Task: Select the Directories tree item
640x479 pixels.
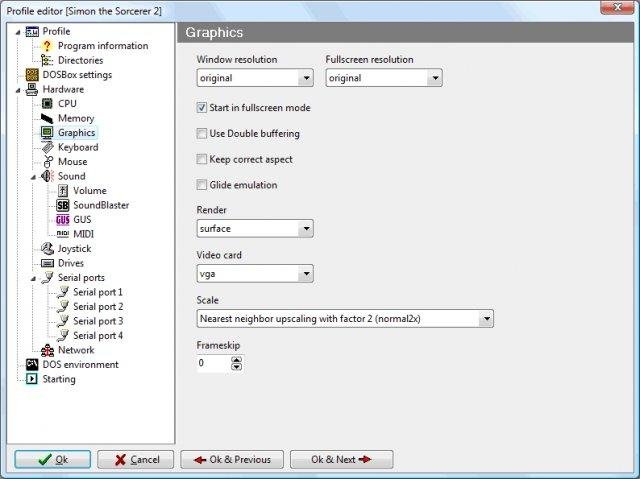Action: pos(80,60)
